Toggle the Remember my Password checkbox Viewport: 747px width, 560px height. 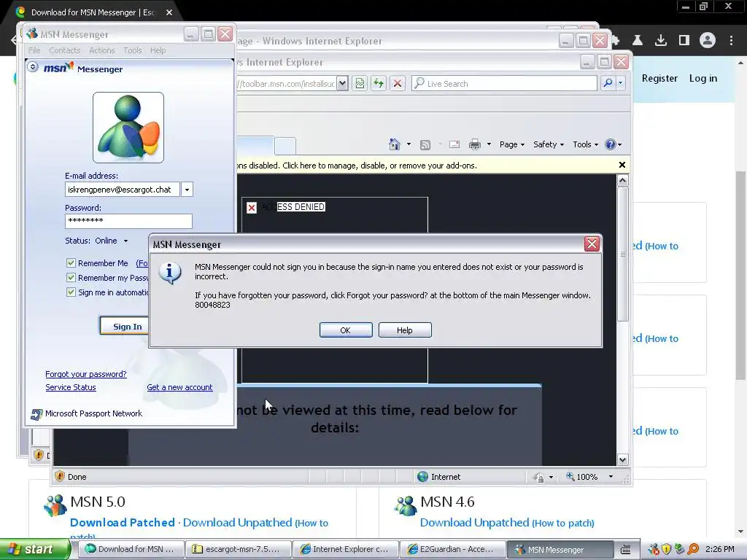click(x=71, y=278)
